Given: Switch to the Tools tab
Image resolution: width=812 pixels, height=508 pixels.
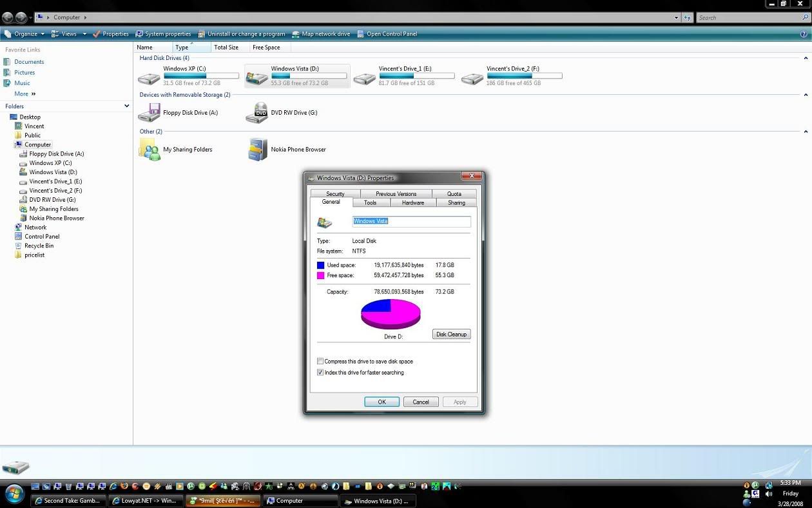Looking at the screenshot, I should (x=370, y=203).
